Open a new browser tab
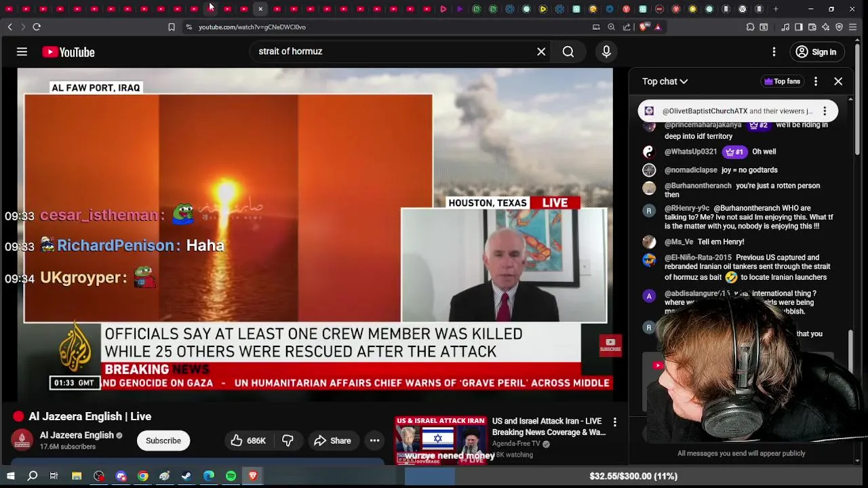 pos(776,9)
